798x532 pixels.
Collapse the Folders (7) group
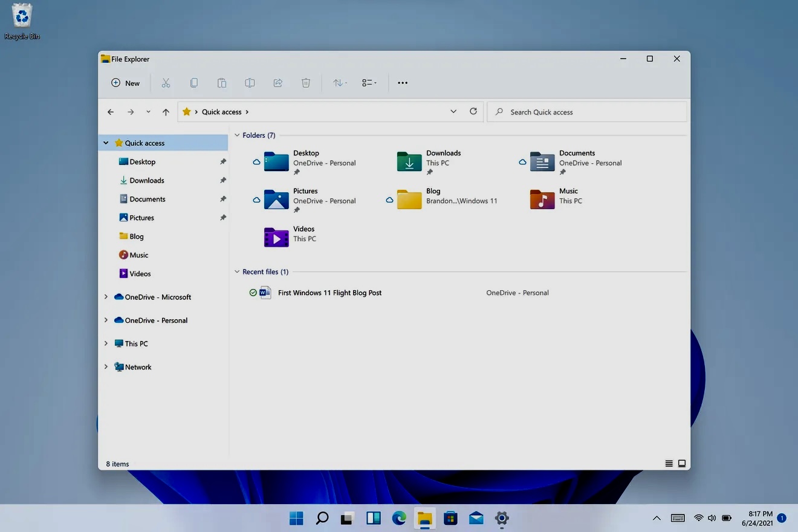point(238,135)
